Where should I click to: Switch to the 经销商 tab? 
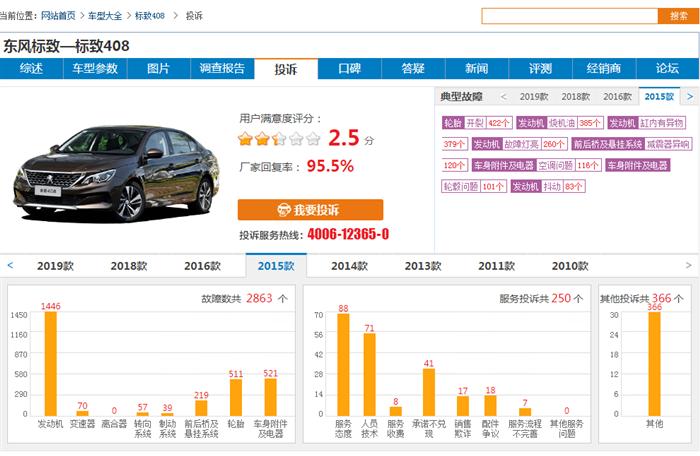point(604,68)
